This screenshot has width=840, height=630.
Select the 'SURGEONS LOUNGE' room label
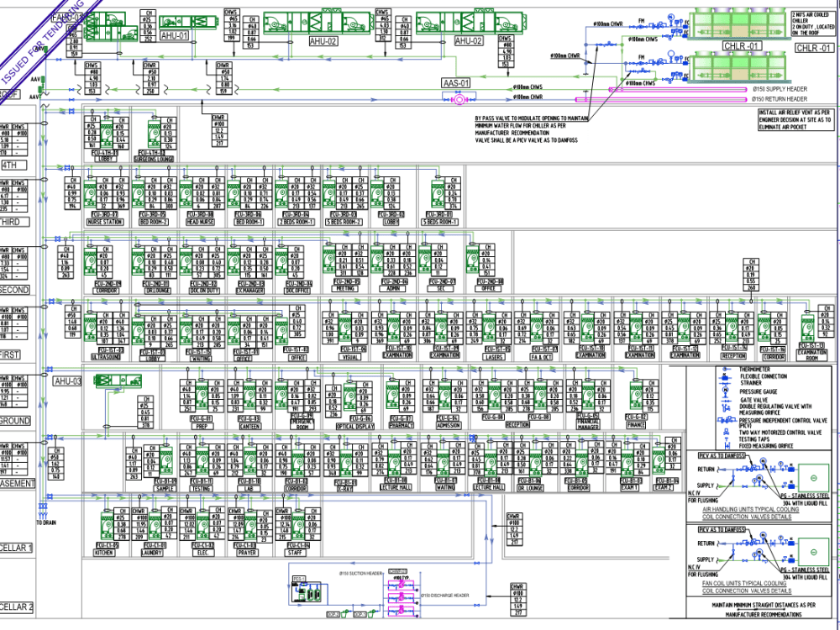154,159
